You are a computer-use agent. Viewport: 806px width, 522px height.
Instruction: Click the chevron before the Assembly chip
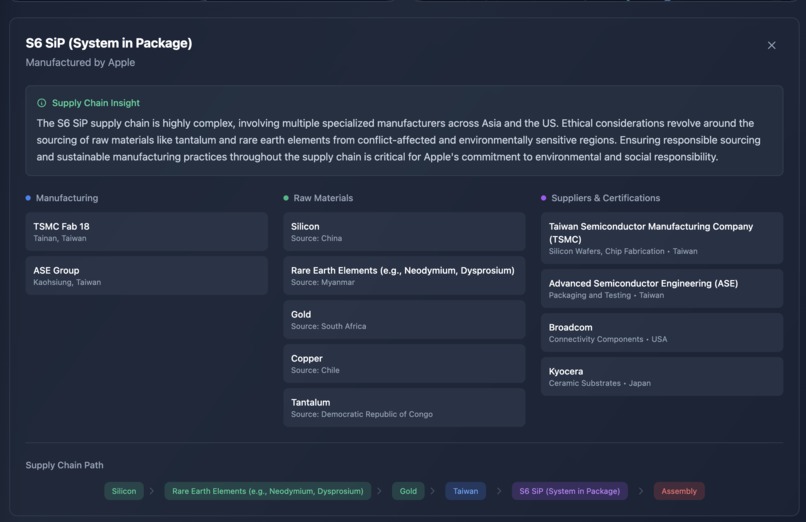(x=640, y=491)
